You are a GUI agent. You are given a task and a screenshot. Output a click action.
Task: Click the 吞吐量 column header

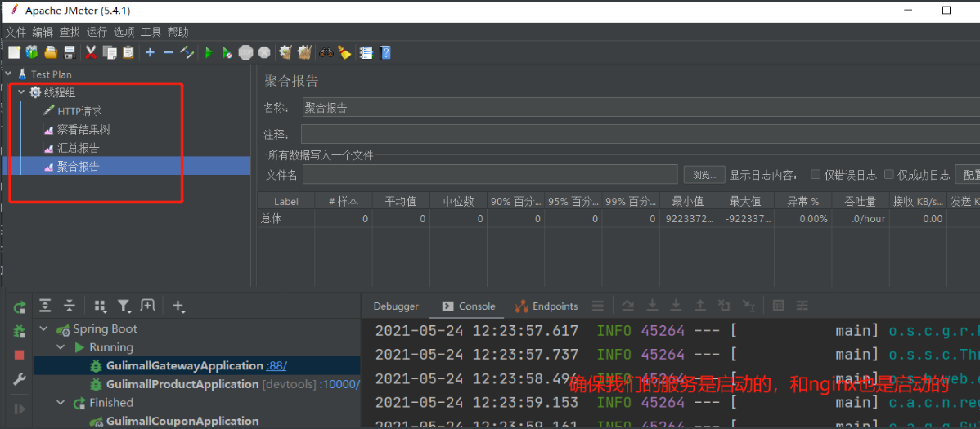point(861,201)
